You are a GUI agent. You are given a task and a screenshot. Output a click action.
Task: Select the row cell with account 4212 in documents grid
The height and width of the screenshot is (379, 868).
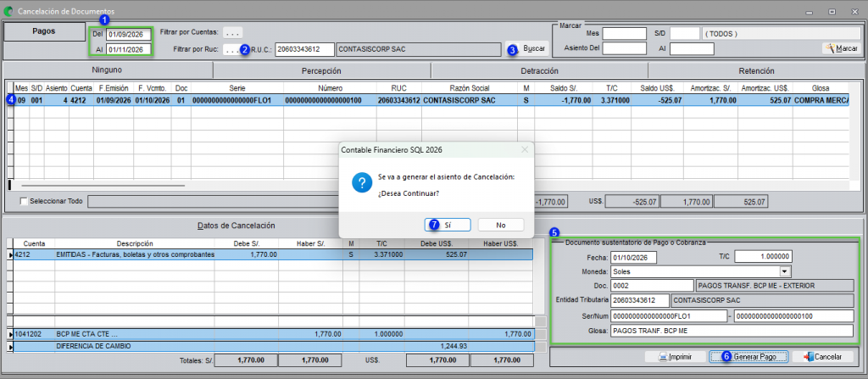(x=81, y=100)
